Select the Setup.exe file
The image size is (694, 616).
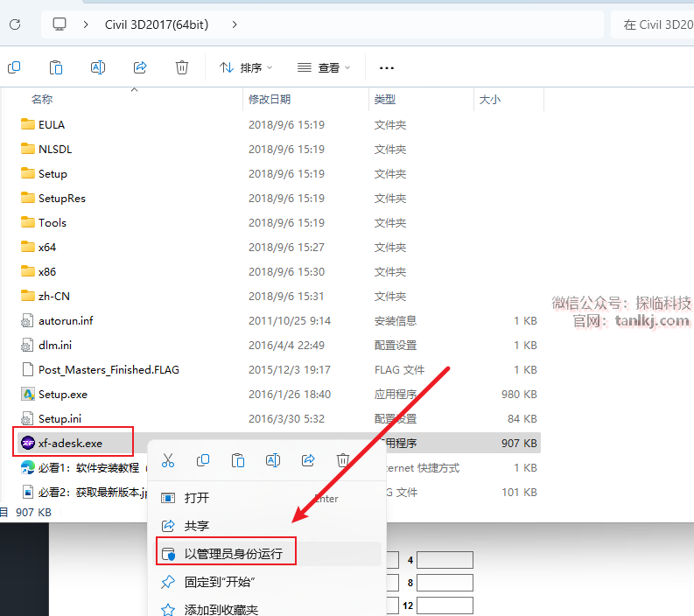click(63, 395)
